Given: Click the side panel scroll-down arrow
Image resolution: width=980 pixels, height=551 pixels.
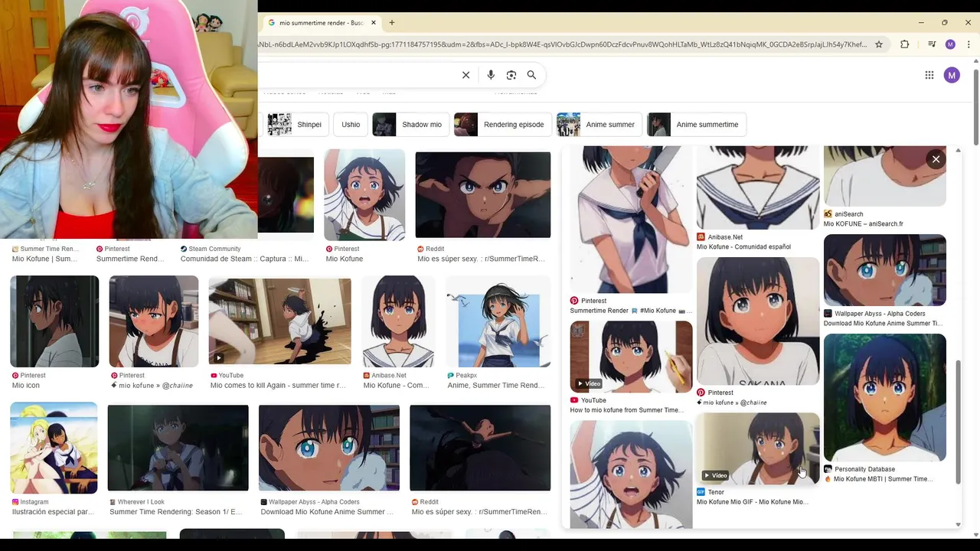Looking at the screenshot, I should coord(958,525).
